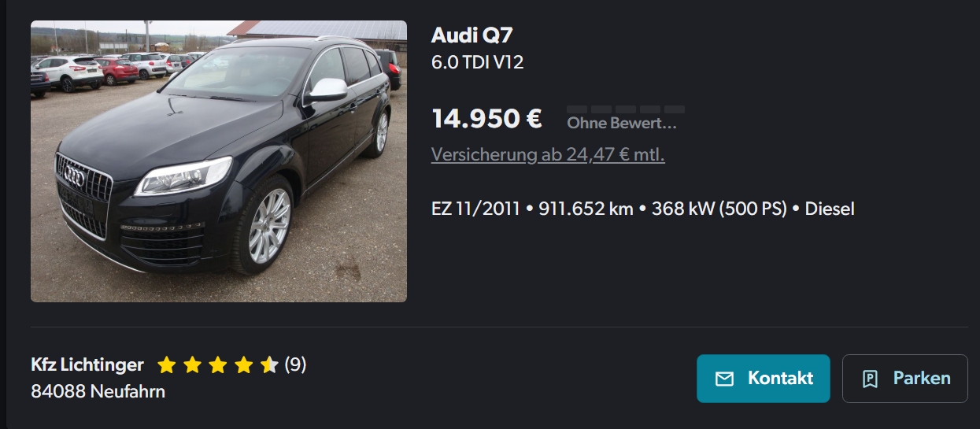Viewport: 980px width, 429px height.
Task: Click the third yellow rating star
Action: 218,364
